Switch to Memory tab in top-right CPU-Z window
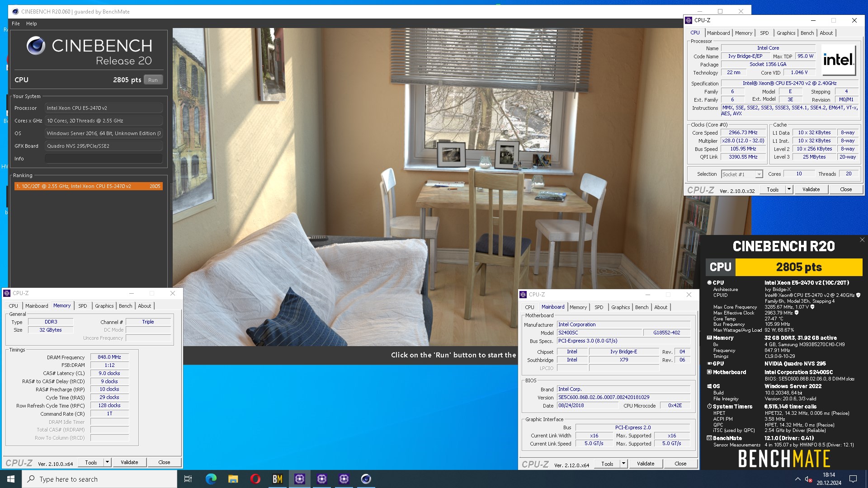Viewport: 868px width, 488px height. [744, 33]
